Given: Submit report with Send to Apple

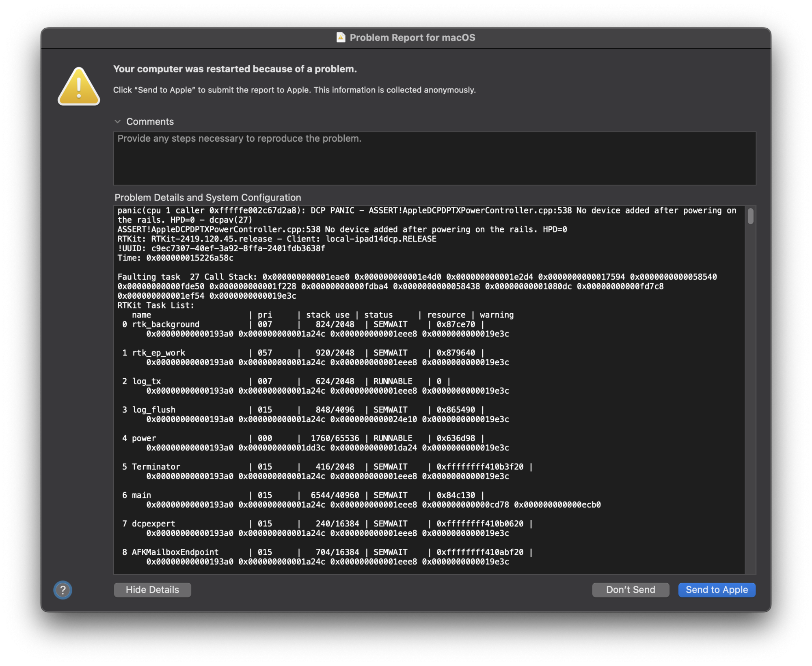Looking at the screenshot, I should [x=717, y=590].
